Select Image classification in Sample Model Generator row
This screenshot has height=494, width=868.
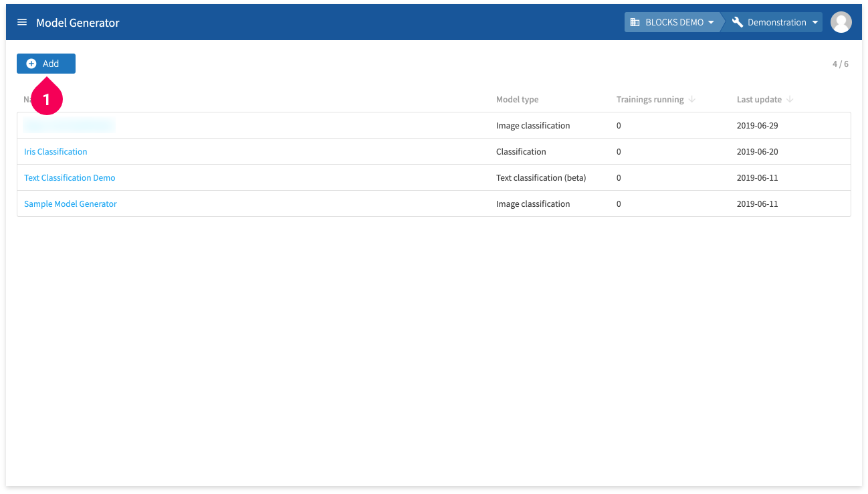pos(533,203)
